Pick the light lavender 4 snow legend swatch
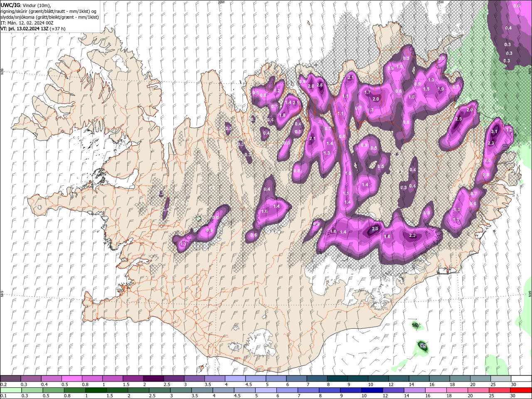 (235, 379)
